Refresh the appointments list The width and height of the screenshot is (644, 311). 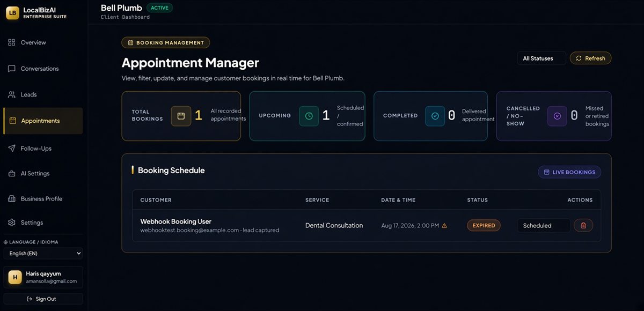[x=590, y=58]
